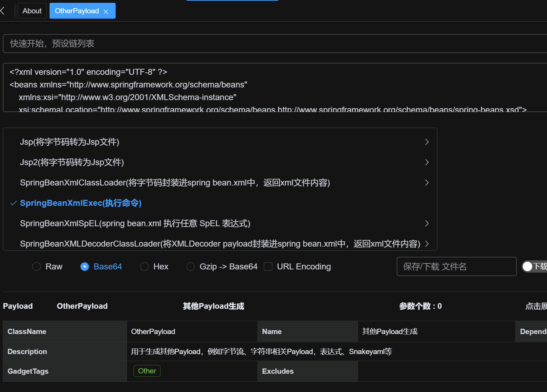Click inside the XML payload text area

(274, 88)
